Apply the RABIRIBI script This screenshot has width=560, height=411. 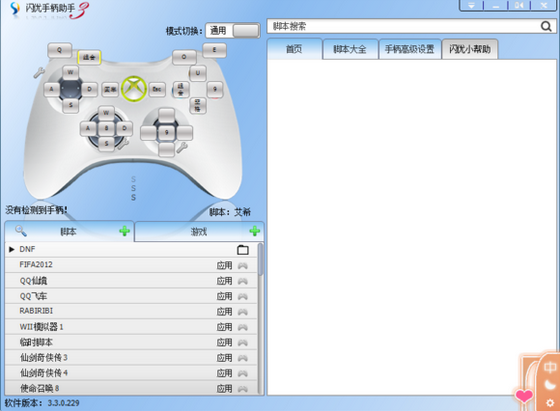225,312
